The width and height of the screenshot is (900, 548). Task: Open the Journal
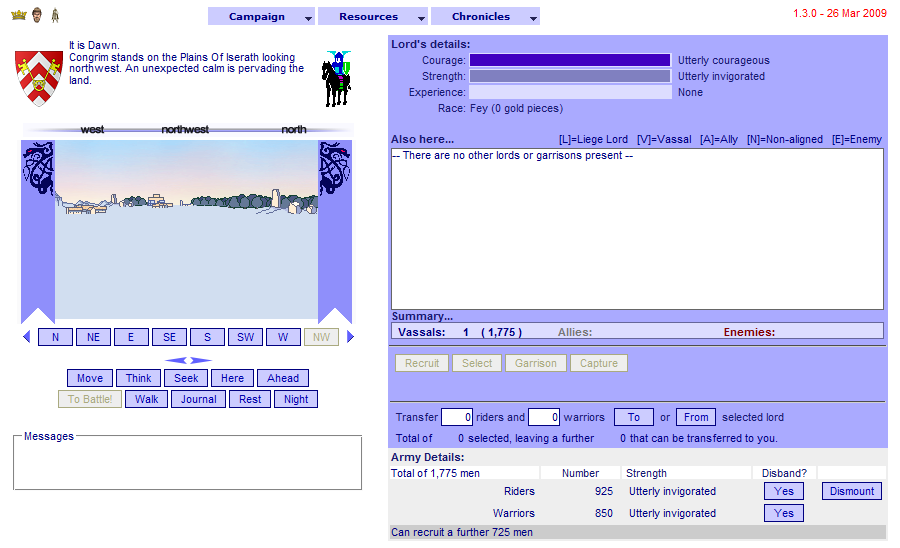click(x=198, y=399)
